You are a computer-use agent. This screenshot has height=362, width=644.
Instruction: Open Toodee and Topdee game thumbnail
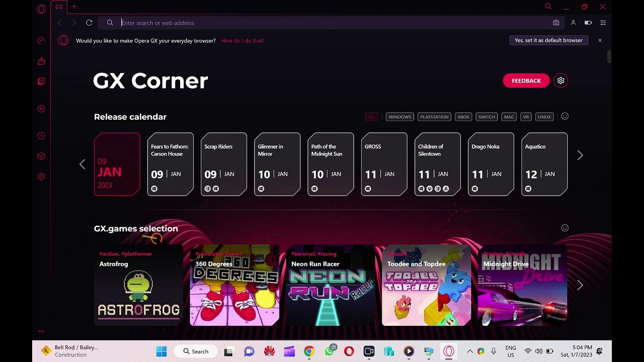[427, 285]
